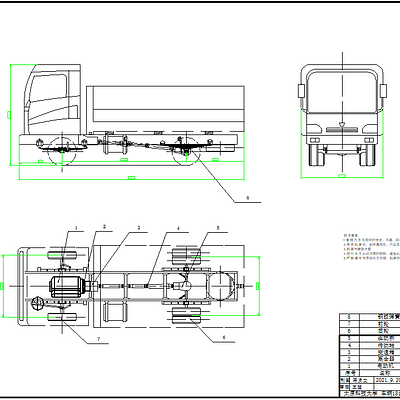Select the front grille in the front view
The height and width of the screenshot is (400, 400).
(342, 129)
